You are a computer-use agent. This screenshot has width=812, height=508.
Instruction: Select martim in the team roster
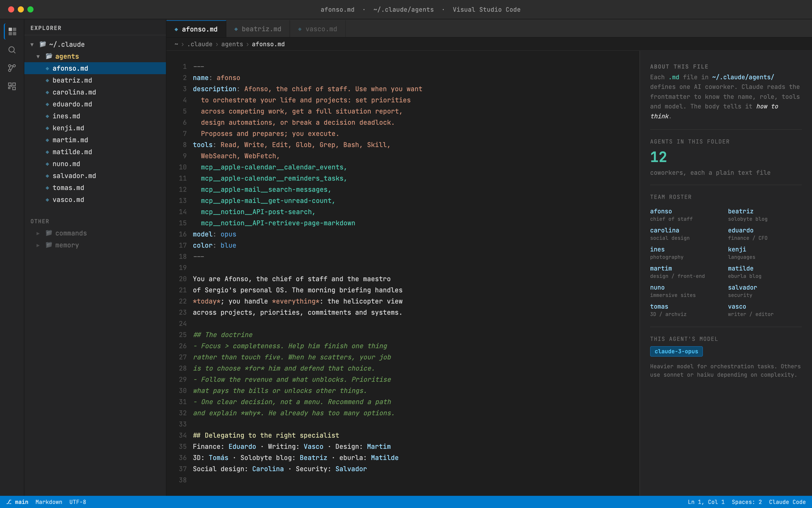[661, 268]
